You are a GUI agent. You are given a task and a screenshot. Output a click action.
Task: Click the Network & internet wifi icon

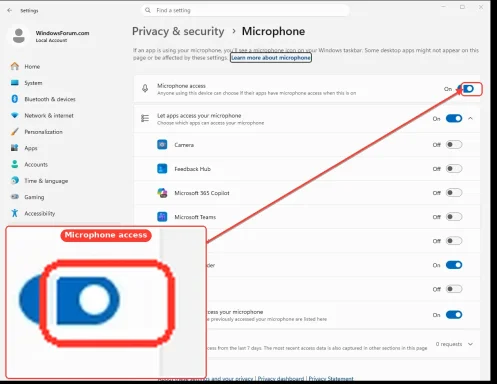[x=15, y=115]
